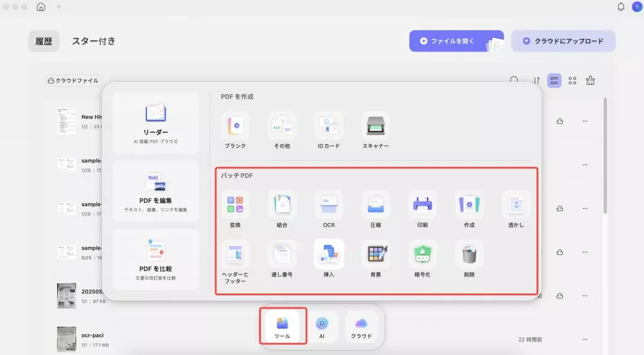This screenshot has width=644, height=355.
Task: Switch to the 履歴 tab
Action: [43, 41]
